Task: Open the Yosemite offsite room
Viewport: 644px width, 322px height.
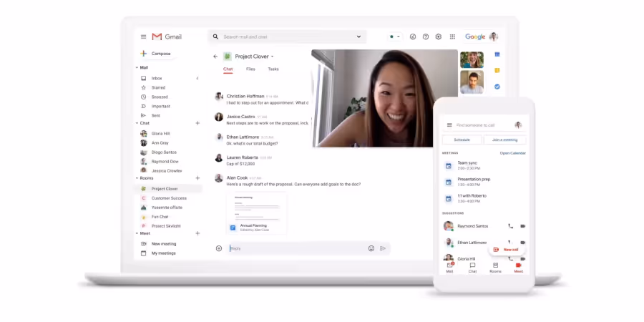Action: point(167,208)
